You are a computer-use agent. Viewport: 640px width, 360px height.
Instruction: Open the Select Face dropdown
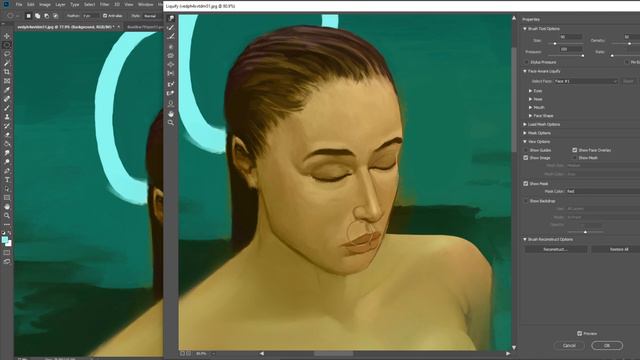(586, 81)
